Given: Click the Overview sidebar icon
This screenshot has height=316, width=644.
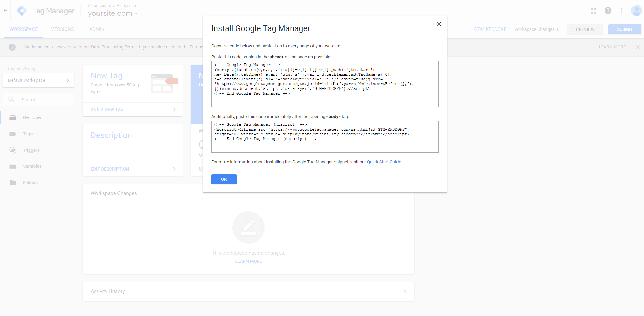Looking at the screenshot, I should pos(13,118).
